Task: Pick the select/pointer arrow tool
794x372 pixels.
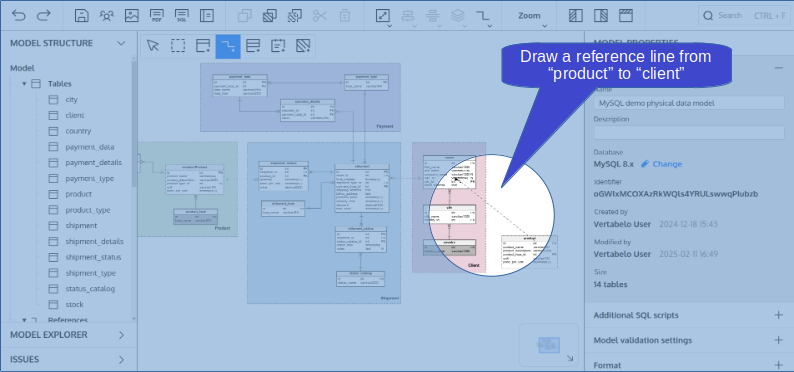Action: (x=152, y=46)
